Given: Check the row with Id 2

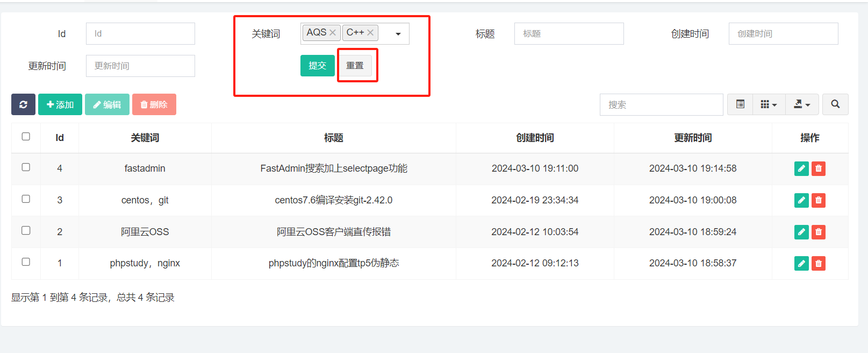Looking at the screenshot, I should click(26, 230).
